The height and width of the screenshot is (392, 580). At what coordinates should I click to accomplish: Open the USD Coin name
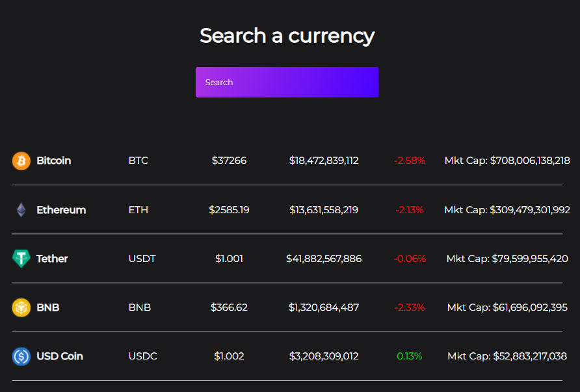pyautogui.click(x=60, y=356)
